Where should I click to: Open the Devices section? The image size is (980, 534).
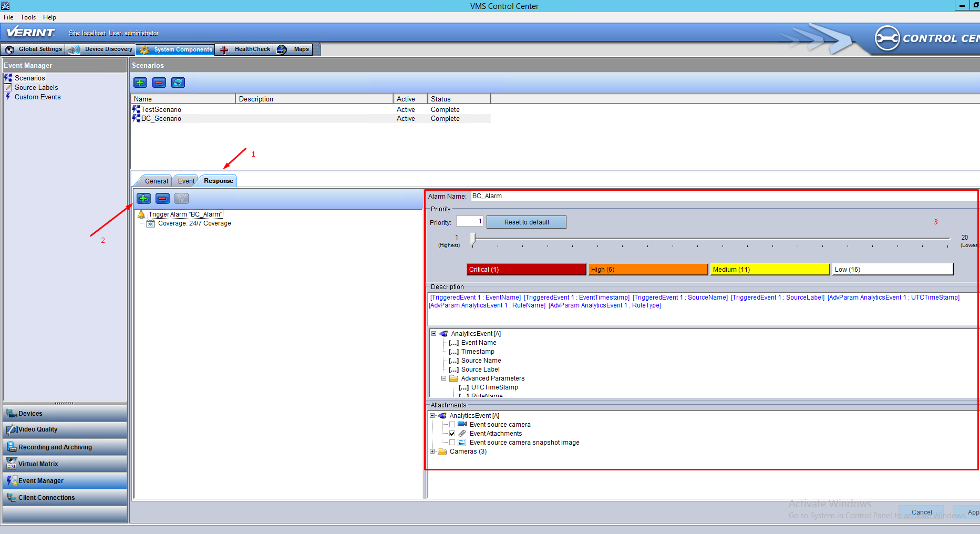tap(65, 414)
